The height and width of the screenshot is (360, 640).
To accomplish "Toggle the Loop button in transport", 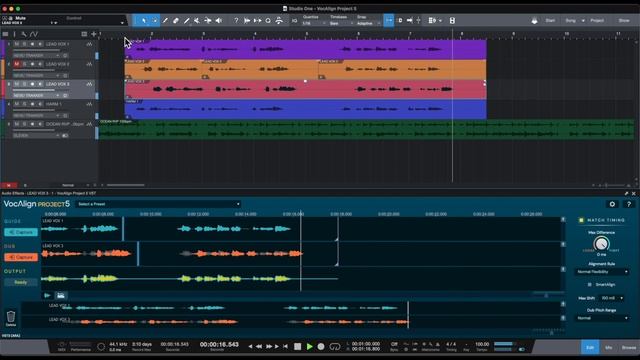I will (335, 347).
